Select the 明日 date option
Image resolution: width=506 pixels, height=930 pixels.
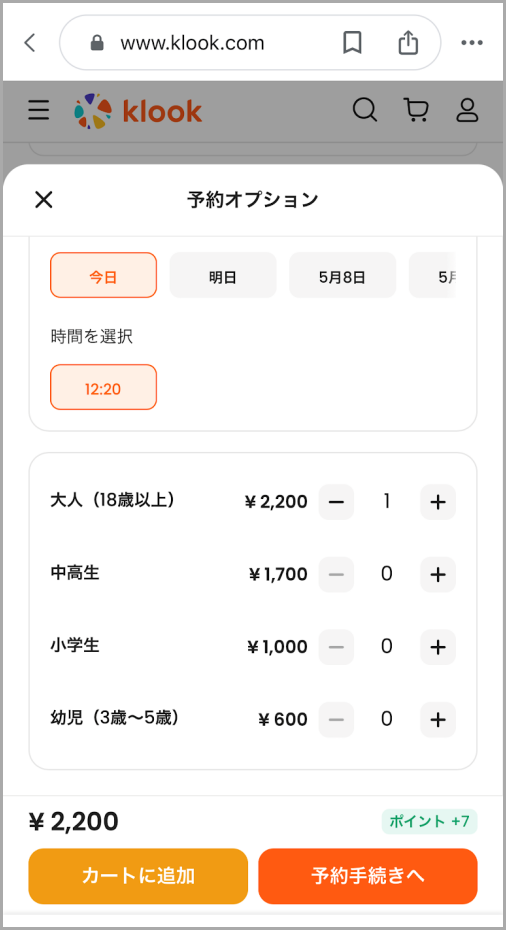tap(223, 275)
